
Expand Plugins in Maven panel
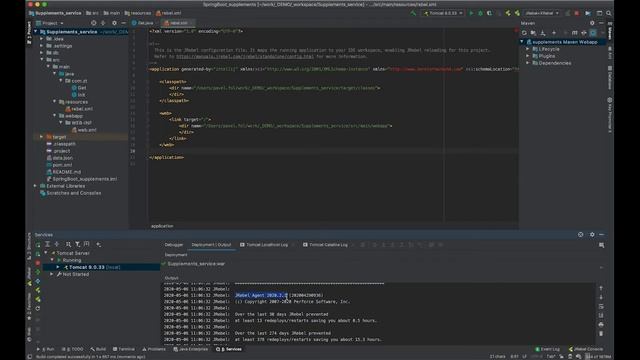click(528, 56)
